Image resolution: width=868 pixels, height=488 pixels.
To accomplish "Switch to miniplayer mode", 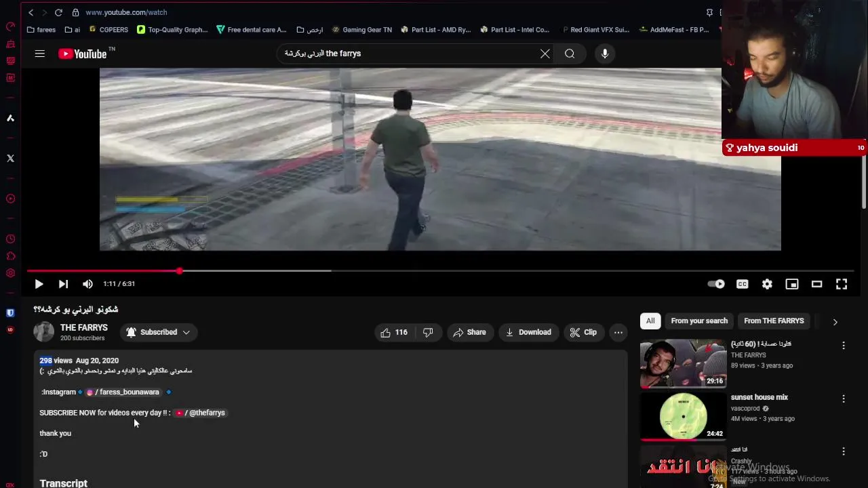I will (x=792, y=284).
